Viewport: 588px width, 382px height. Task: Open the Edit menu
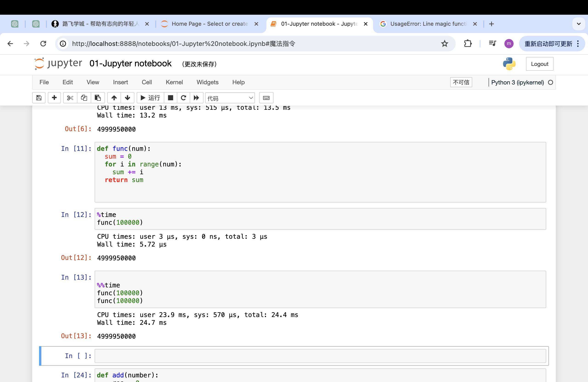(x=68, y=82)
